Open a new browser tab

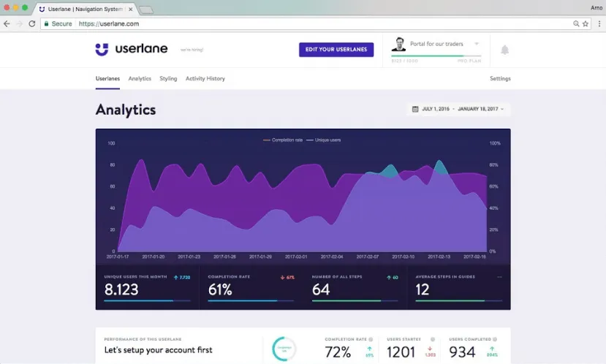(146, 10)
